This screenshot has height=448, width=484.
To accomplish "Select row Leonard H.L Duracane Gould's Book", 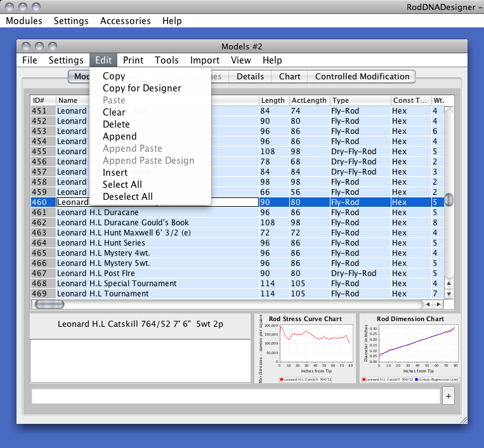I will (x=237, y=223).
